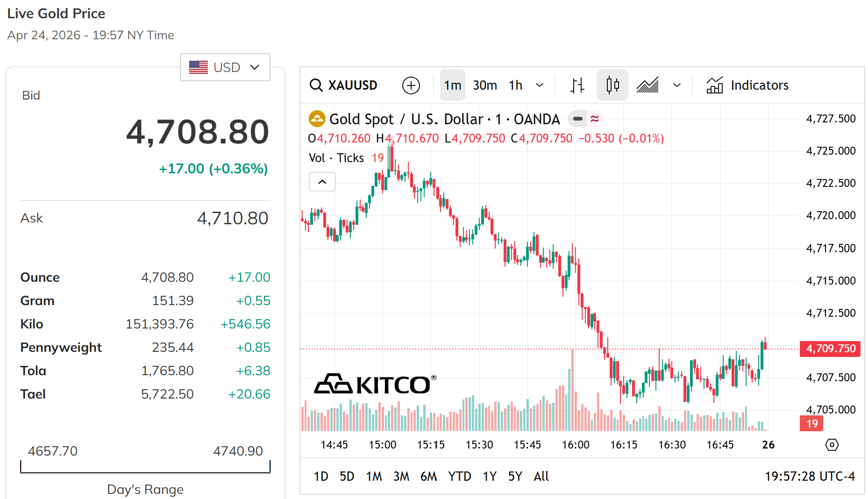Click the compare or add symbol plus icon
Viewport: 868px width, 499px height.
click(x=411, y=85)
